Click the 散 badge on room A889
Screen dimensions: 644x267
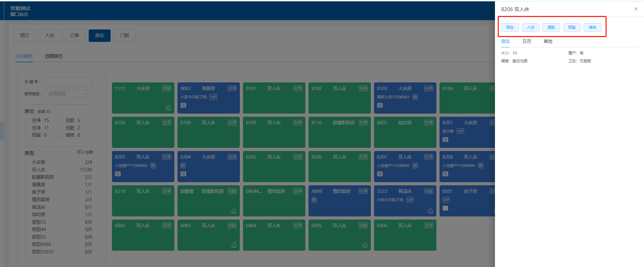(x=314, y=200)
